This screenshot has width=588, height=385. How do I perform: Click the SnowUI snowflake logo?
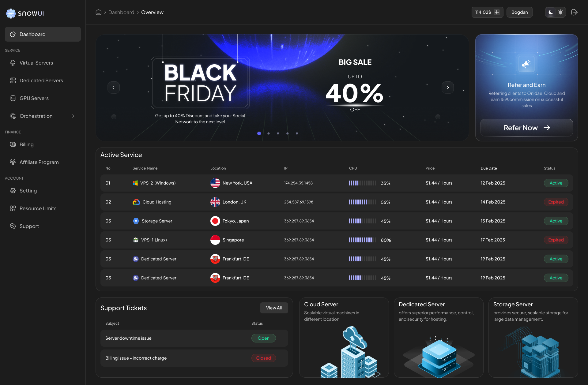click(x=11, y=13)
